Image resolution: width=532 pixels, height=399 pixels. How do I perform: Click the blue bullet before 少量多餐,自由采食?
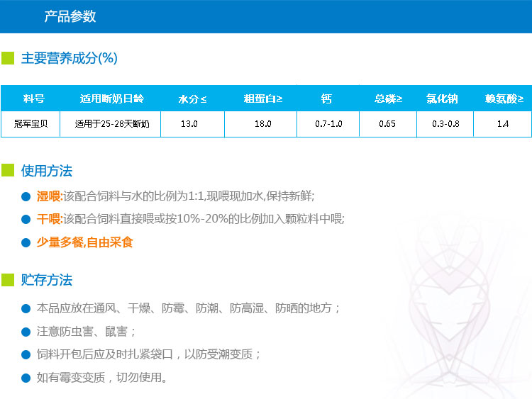[x=26, y=242]
